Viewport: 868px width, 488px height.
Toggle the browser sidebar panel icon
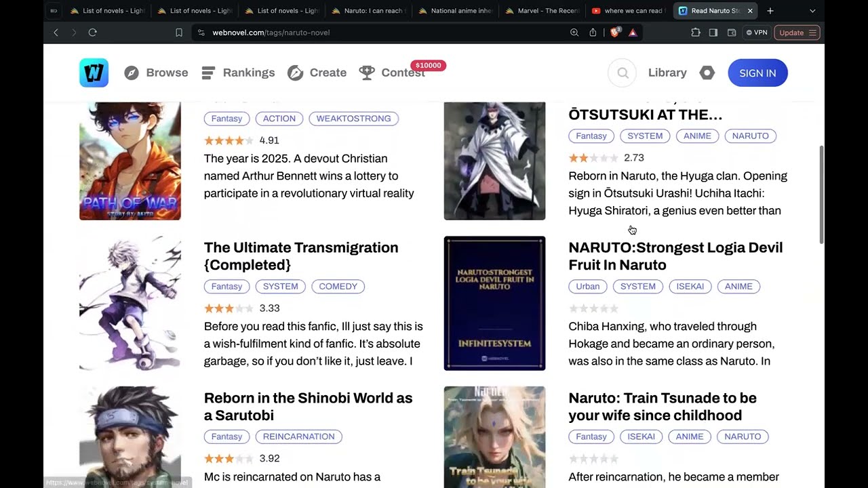pyautogui.click(x=713, y=33)
